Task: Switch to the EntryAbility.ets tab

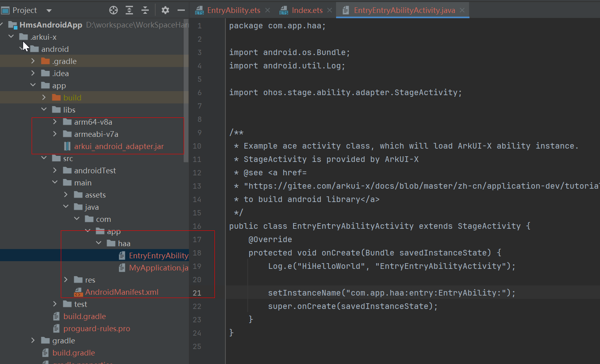Action: (x=233, y=10)
